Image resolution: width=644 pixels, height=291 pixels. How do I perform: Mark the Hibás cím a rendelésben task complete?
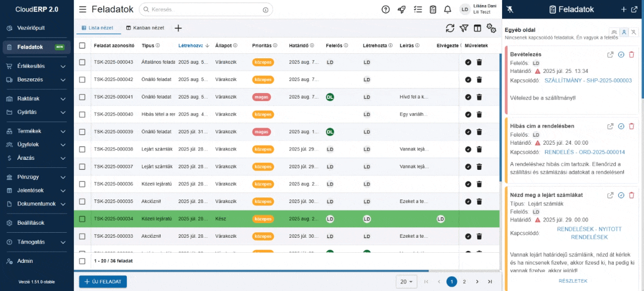click(x=620, y=126)
